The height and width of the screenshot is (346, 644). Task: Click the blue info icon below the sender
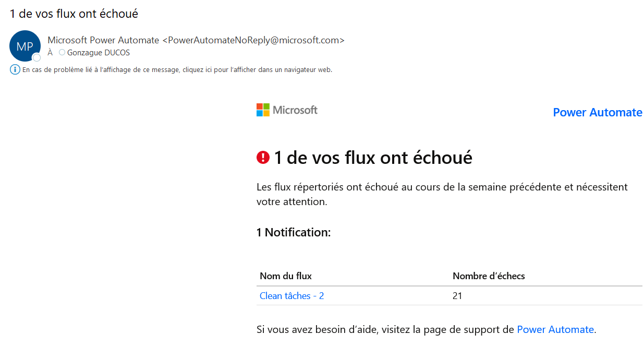tap(15, 69)
